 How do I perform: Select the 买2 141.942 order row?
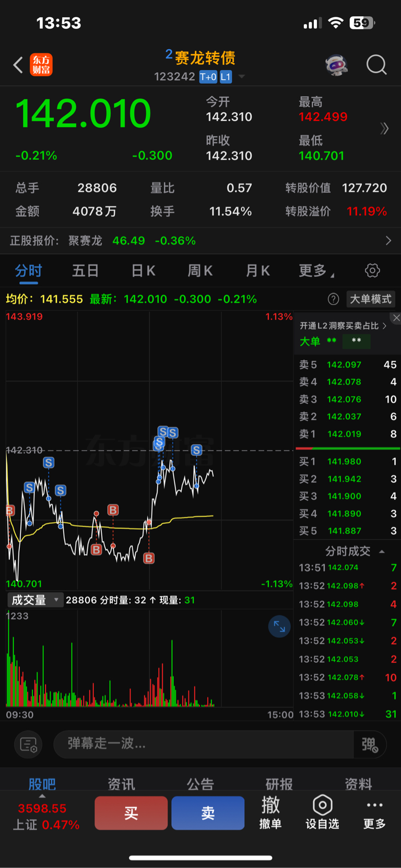(348, 479)
